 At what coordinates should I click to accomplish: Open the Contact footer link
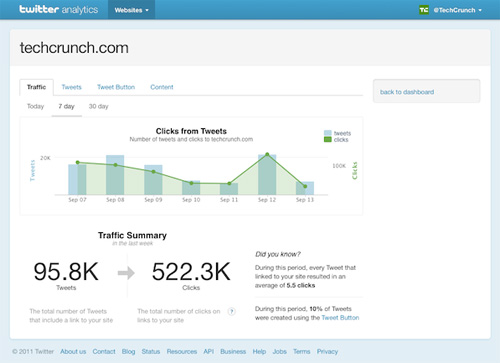pyautogui.click(x=104, y=351)
